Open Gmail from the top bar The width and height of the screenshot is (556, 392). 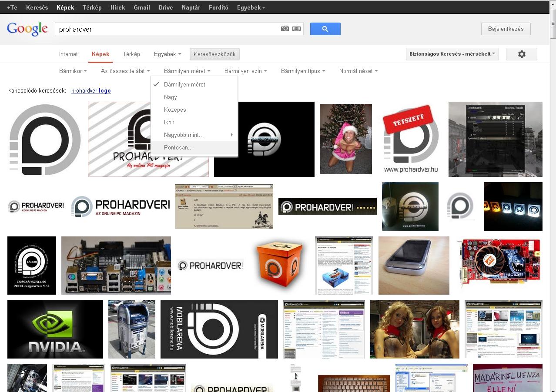142,7
